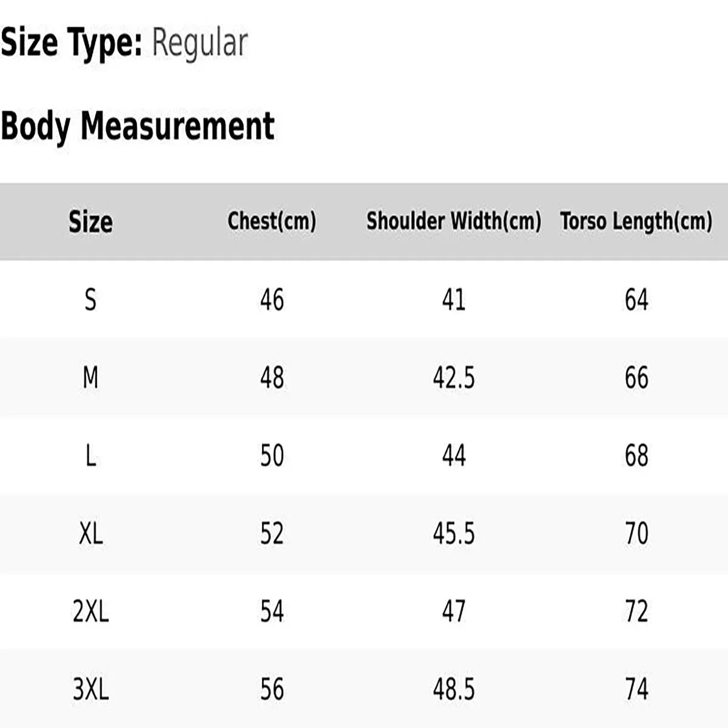Select the M size row label

tap(90, 377)
